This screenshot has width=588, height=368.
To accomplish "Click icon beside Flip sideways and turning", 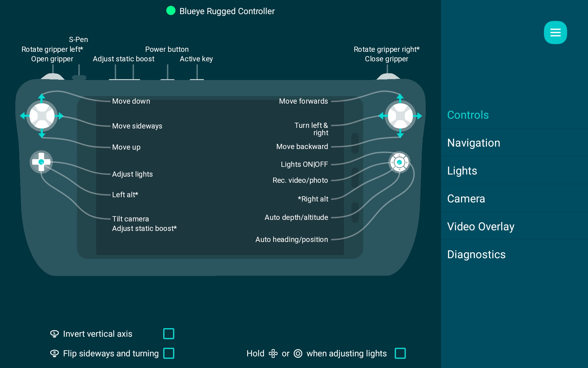I will pyautogui.click(x=54, y=353).
